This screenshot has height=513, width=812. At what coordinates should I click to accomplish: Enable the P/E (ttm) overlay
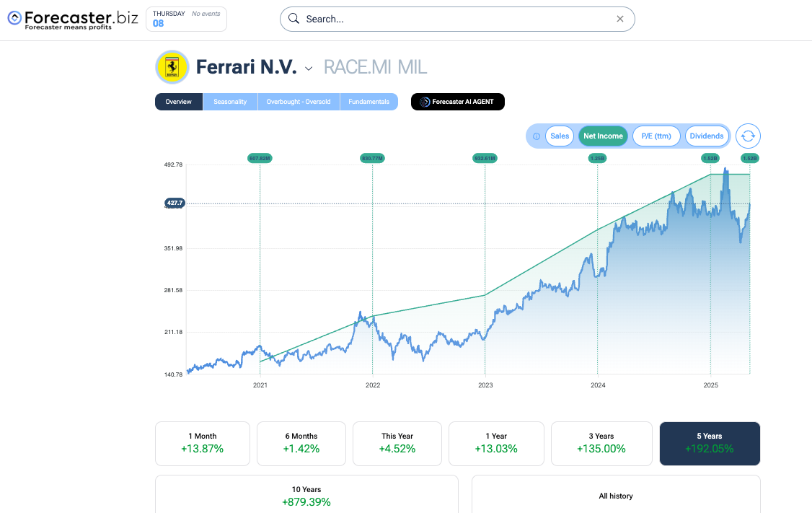[656, 136]
